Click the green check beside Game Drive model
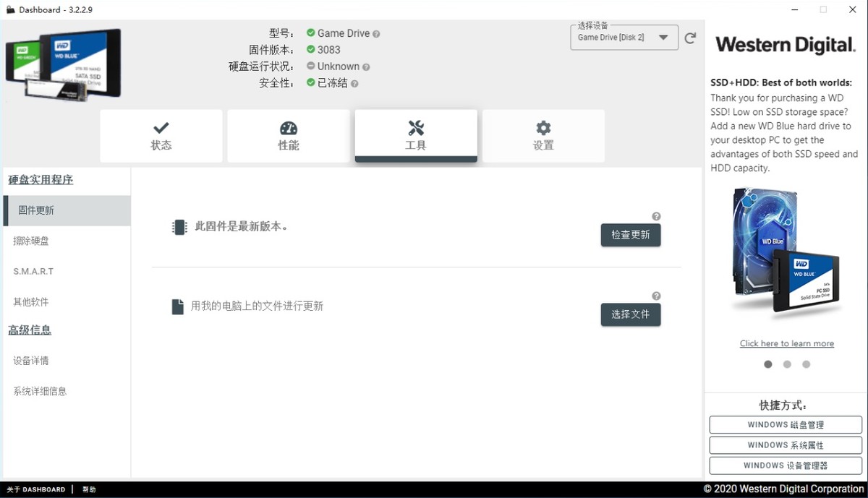This screenshot has width=868, height=498. coord(312,33)
